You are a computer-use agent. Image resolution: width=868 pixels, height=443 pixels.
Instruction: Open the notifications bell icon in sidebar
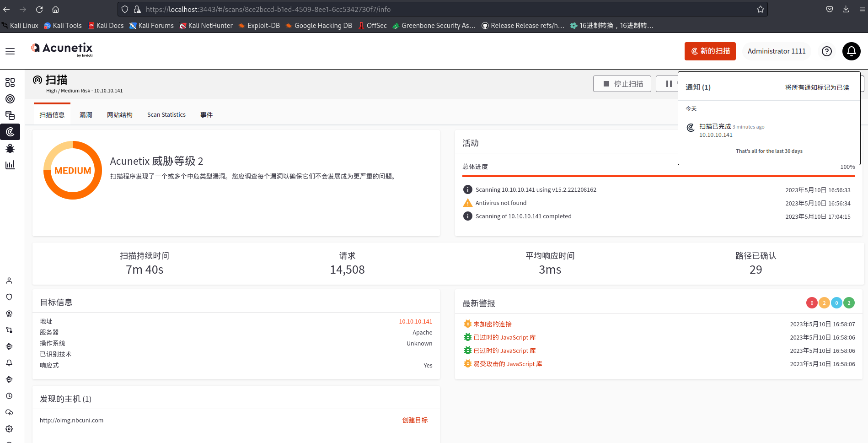[x=9, y=363]
